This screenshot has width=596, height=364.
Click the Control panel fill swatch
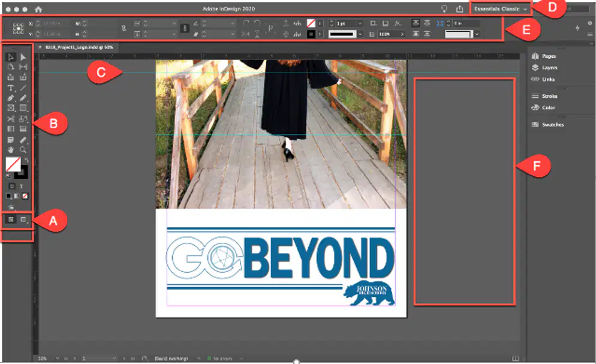[x=311, y=23]
